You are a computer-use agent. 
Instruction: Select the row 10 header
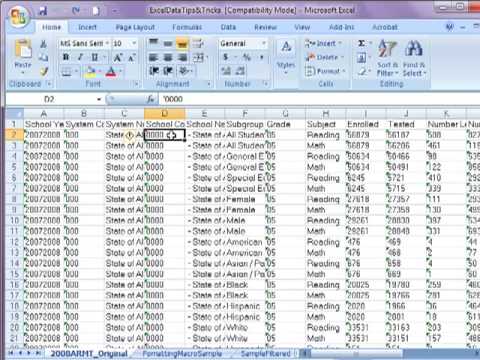pos(14,220)
